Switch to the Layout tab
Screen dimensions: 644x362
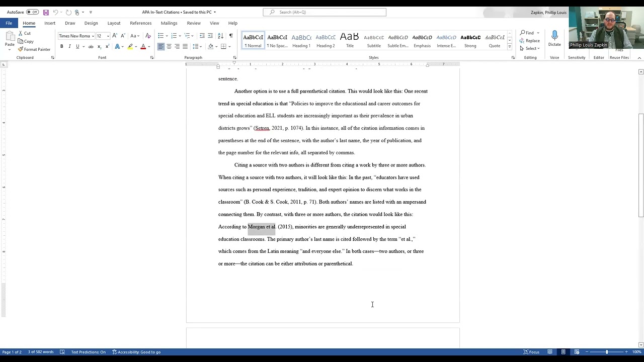click(x=114, y=23)
